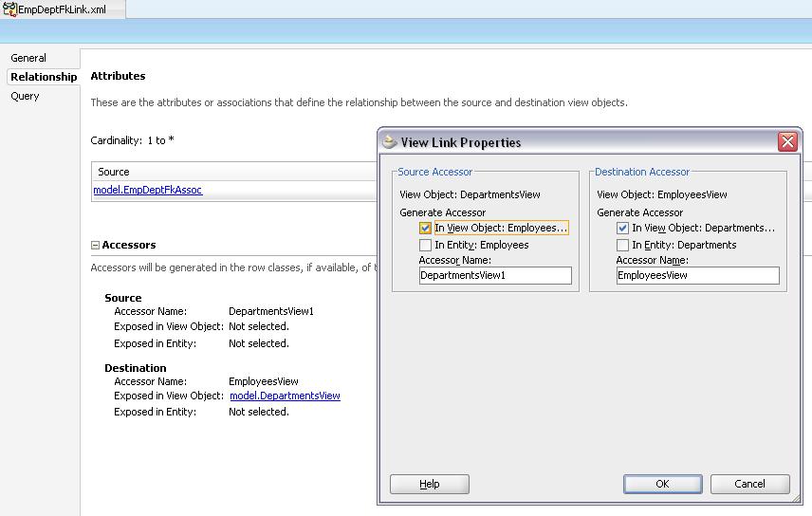Enable Source In Entity: Employees checkbox

click(x=425, y=245)
